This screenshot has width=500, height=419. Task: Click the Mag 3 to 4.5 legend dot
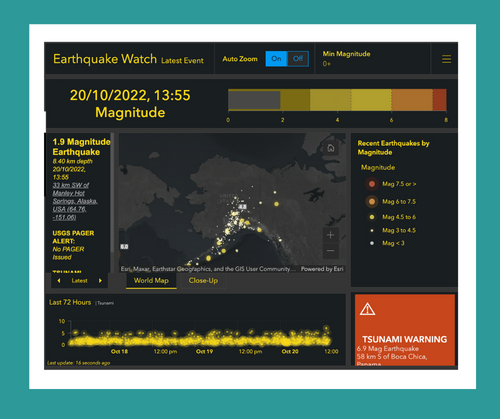tap(372, 230)
